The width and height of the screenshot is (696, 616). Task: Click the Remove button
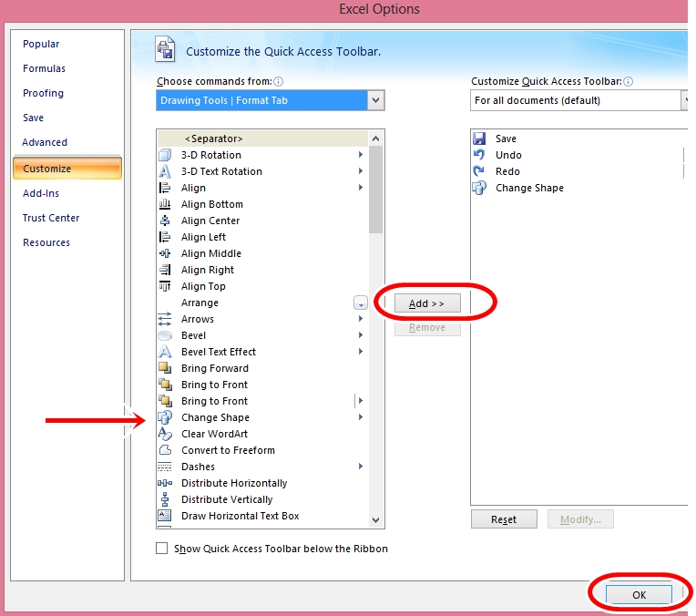[427, 328]
